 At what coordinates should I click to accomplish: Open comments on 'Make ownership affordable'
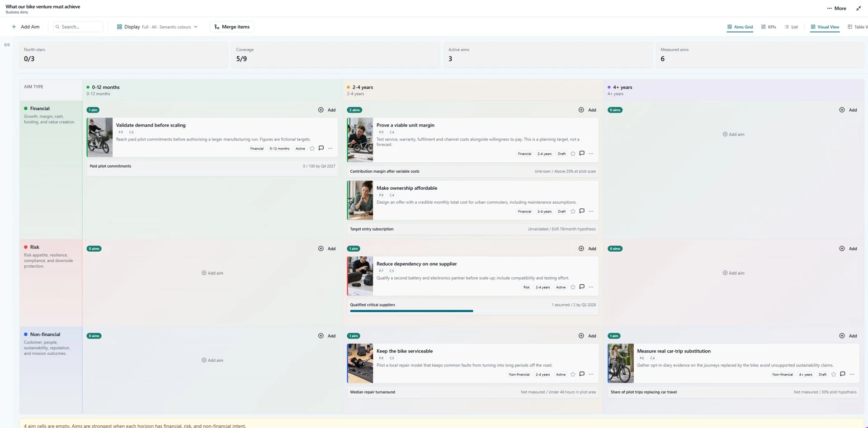point(582,211)
